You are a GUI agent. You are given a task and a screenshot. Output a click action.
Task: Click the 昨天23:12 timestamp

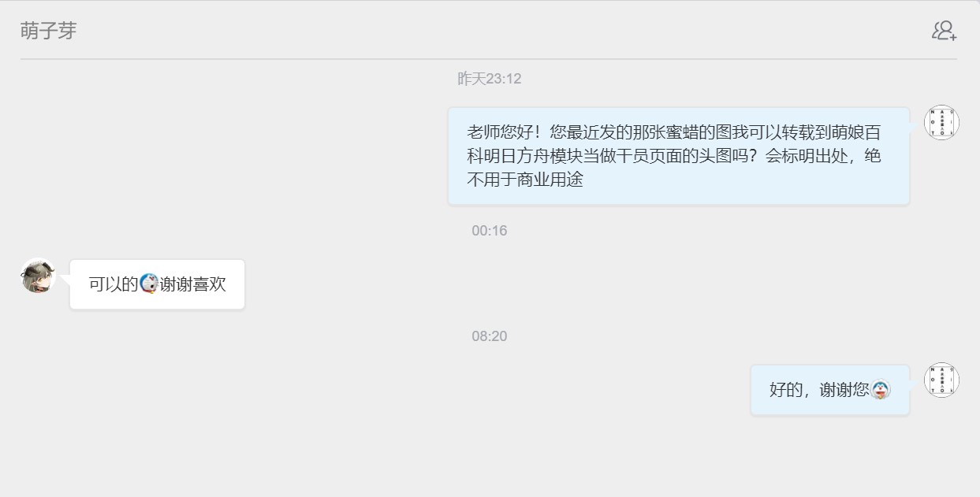point(490,79)
